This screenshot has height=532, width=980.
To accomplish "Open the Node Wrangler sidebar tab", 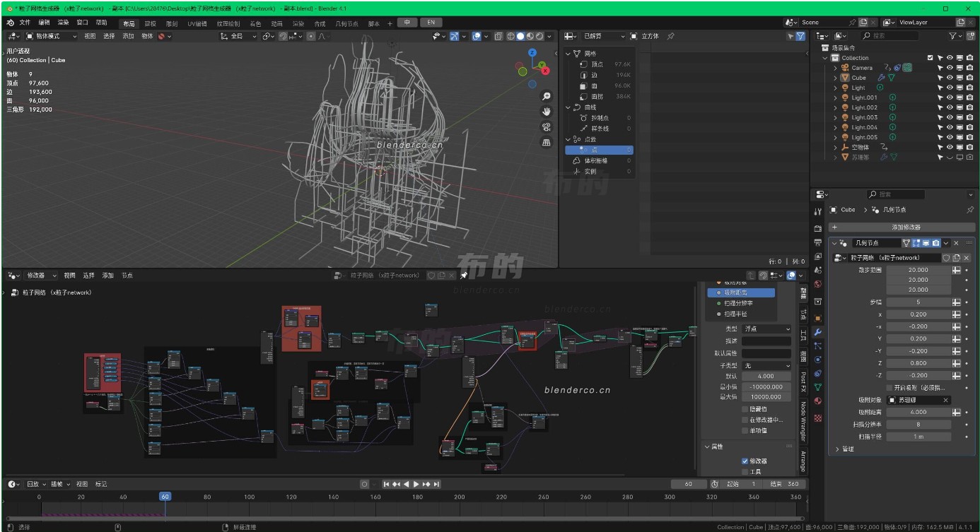I will (x=803, y=420).
